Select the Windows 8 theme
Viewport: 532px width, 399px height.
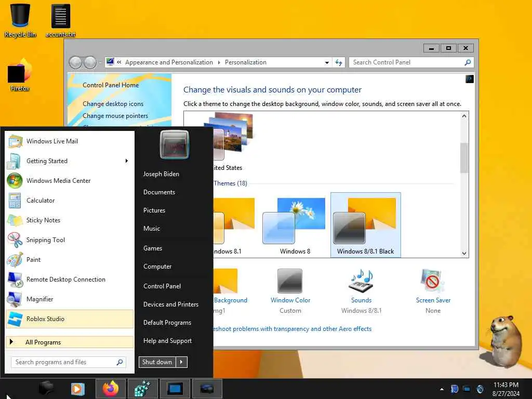295,225
